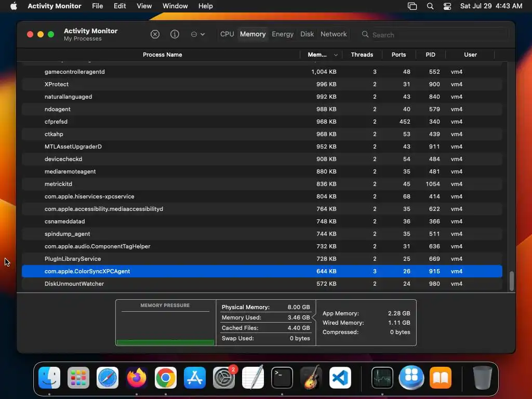The width and height of the screenshot is (532, 399).
Task: Select the naturallanguaged process
Action: 262,97
